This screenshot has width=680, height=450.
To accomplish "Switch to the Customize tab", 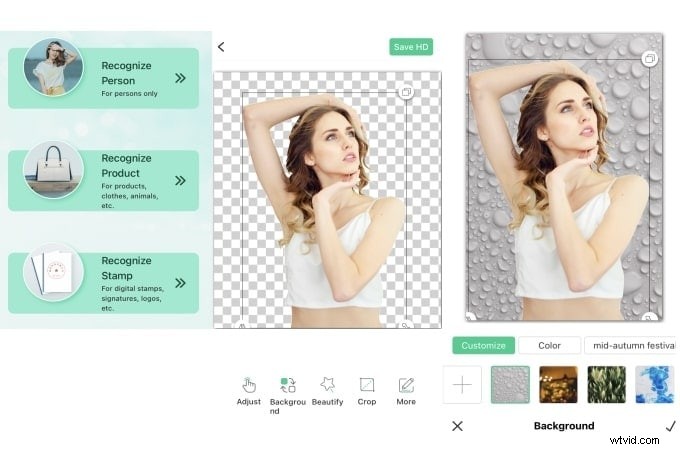I will coord(483,346).
